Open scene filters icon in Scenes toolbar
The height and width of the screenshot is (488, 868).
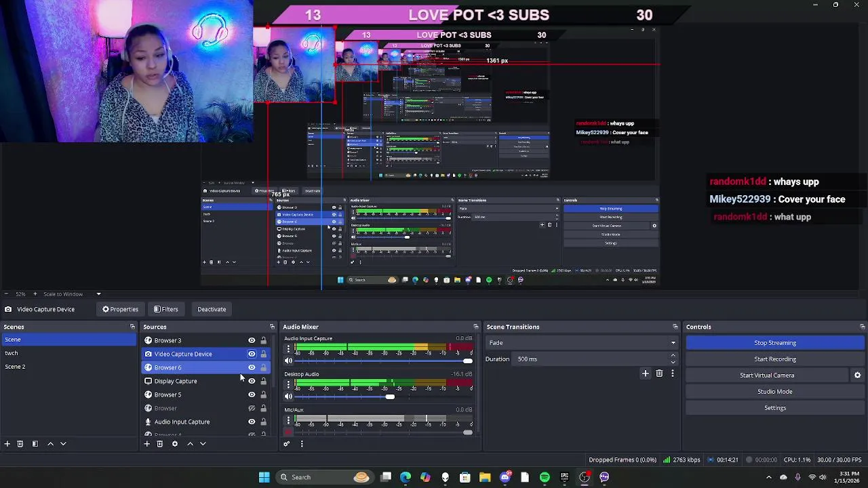(x=35, y=444)
